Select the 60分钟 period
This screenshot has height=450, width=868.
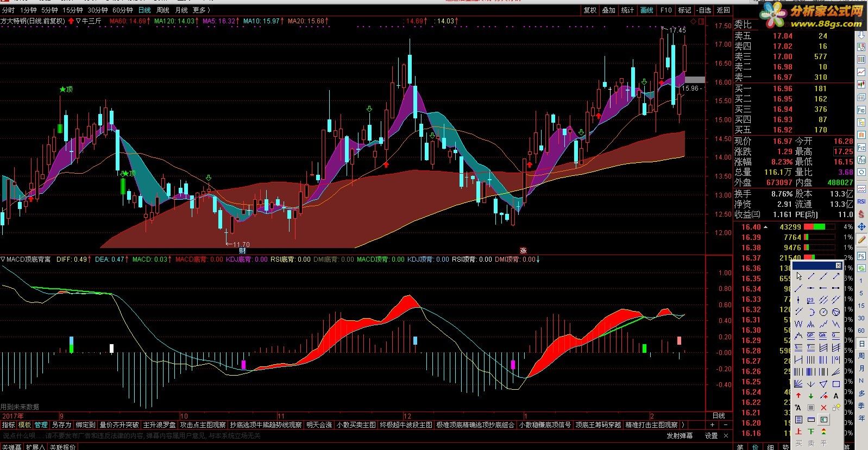[x=123, y=10]
